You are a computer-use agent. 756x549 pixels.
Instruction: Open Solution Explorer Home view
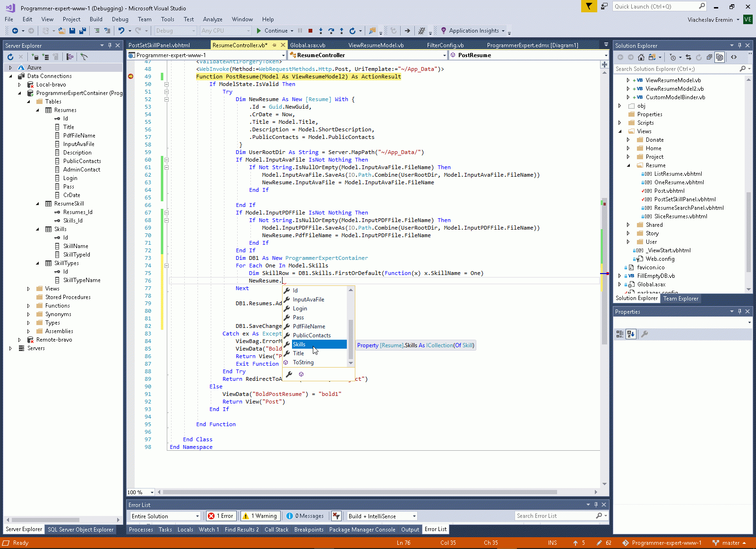pyautogui.click(x=641, y=57)
